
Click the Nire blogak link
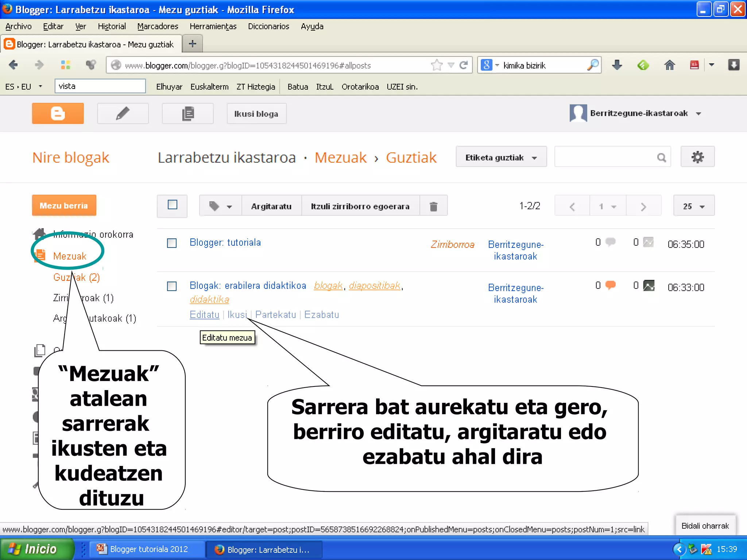coord(71,157)
